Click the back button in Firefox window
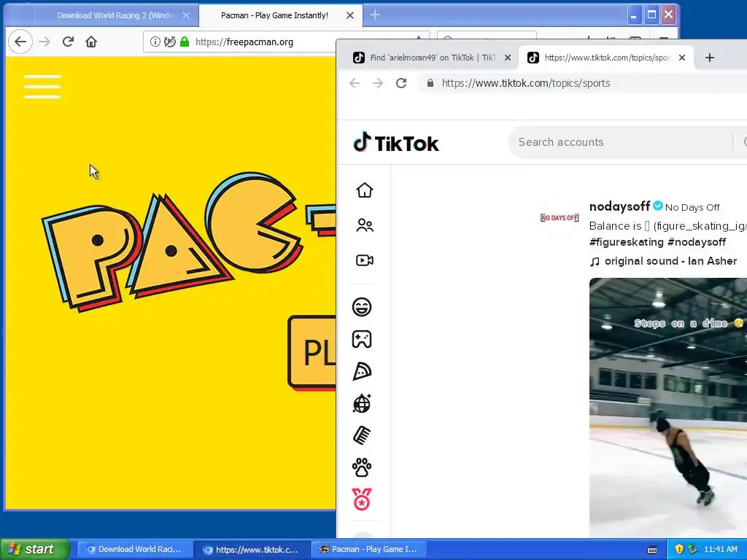 click(20, 42)
